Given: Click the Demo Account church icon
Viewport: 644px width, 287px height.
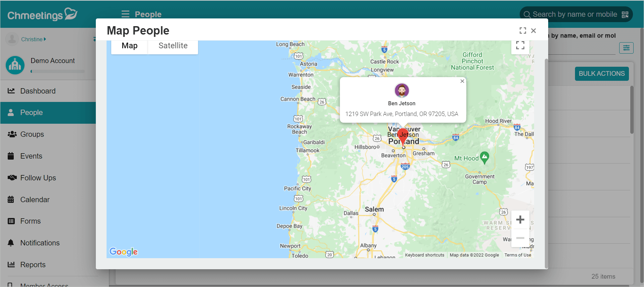Looking at the screenshot, I should [15, 65].
